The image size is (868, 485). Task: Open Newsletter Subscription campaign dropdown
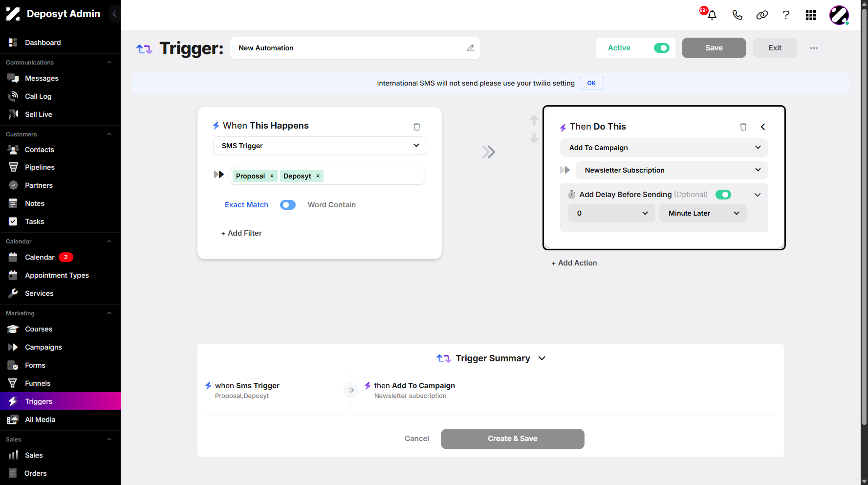pyautogui.click(x=672, y=170)
